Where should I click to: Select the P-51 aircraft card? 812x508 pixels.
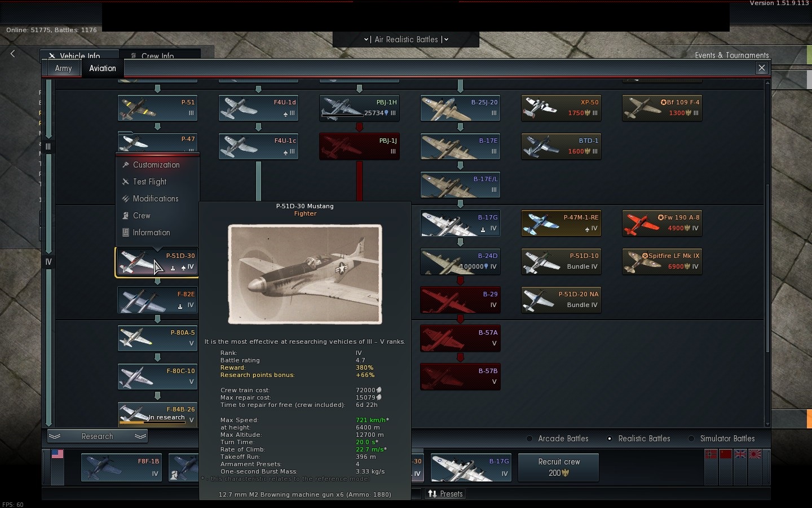tap(157, 108)
